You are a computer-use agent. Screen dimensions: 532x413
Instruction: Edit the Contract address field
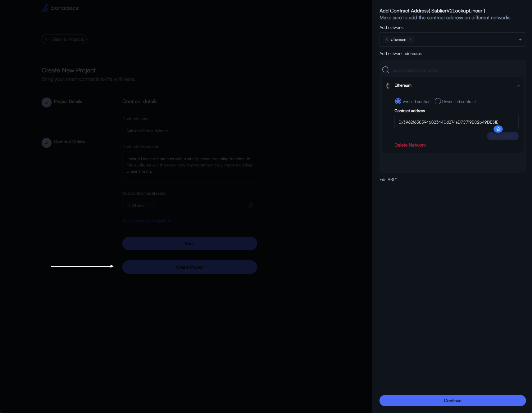click(x=456, y=122)
